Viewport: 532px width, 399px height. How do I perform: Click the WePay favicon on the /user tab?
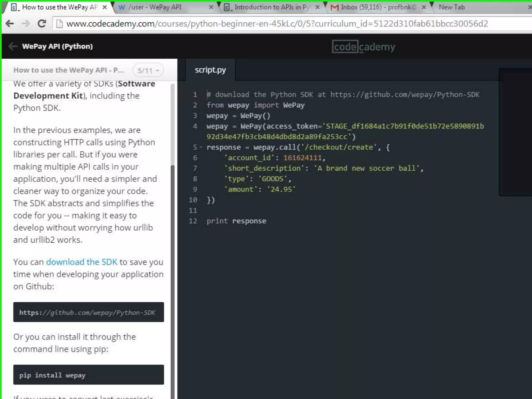point(122,7)
